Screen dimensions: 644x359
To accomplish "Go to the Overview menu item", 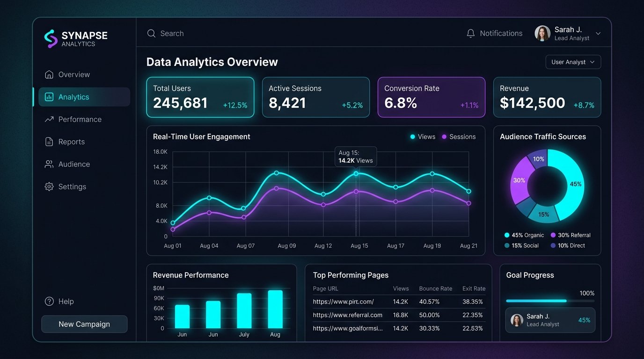I will pos(84,74).
